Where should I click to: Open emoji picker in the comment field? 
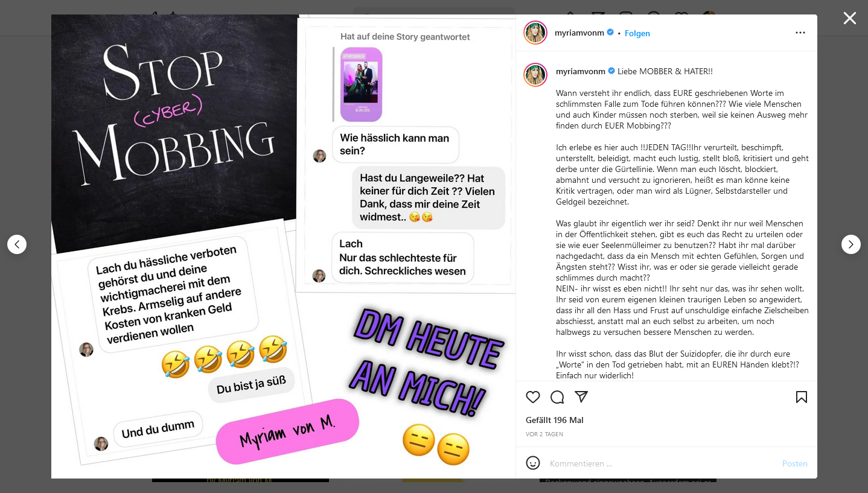(x=533, y=463)
